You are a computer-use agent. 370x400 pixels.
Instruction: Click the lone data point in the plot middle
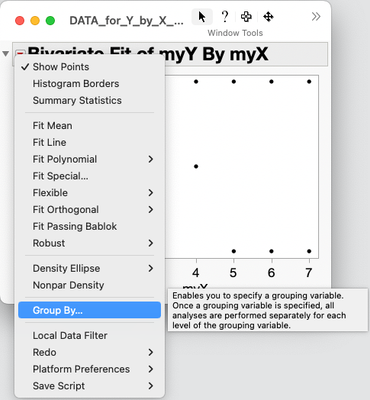196,166
